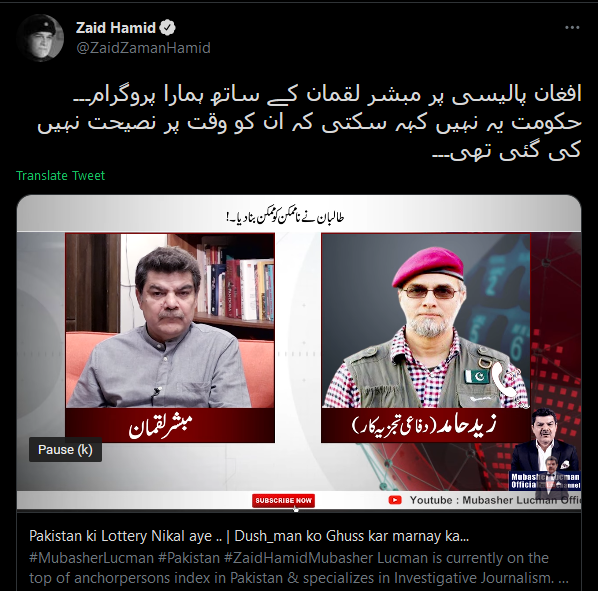This screenshot has height=591, width=598.
Task: Click the Urdu tweet text about Afghan policy
Action: click(309, 122)
